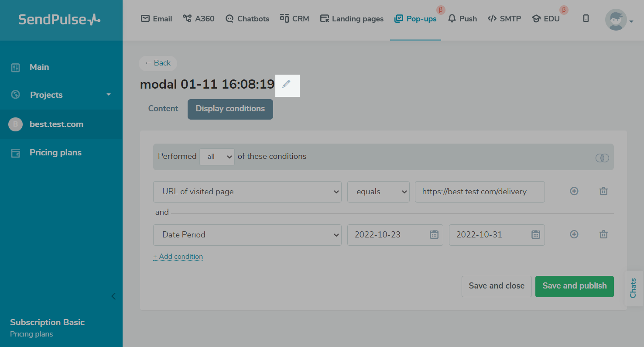Screen dimensions: 644x347
Task: Click the Save and publish button
Action: coord(574,286)
